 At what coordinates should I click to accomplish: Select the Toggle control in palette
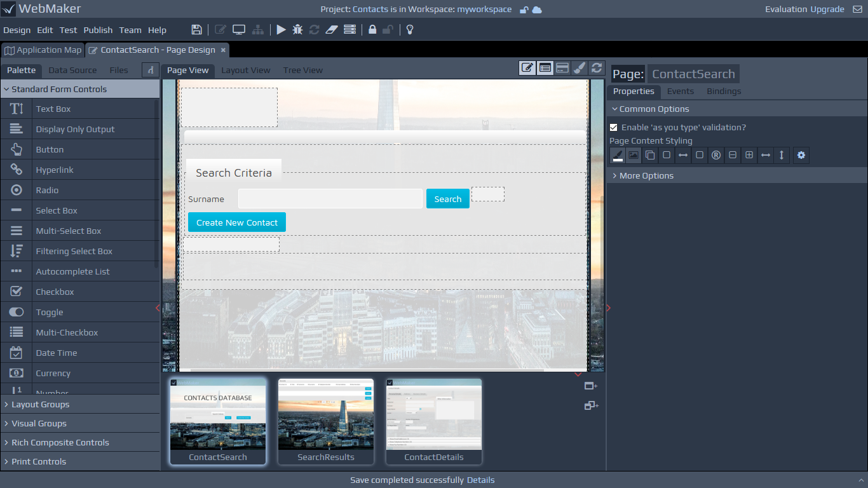80,312
